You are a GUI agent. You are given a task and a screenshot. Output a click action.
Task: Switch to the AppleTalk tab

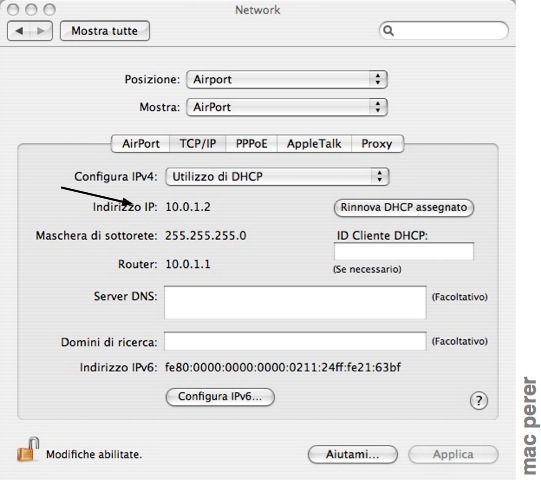click(x=314, y=144)
